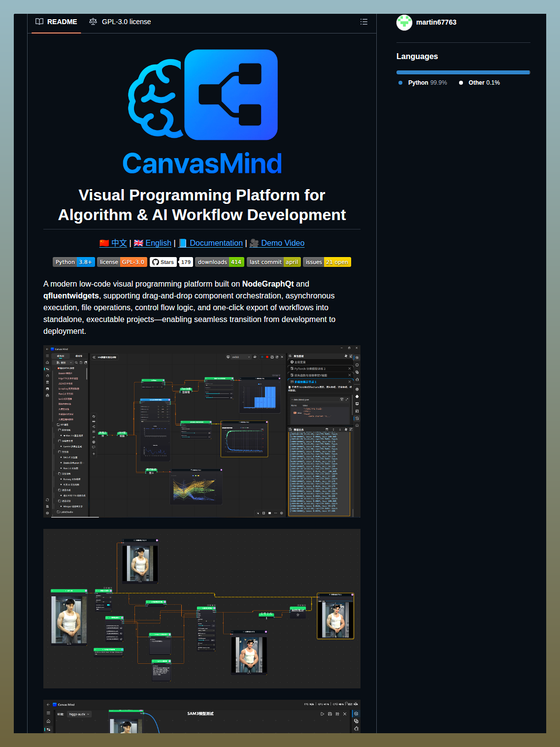The image size is (560, 747).
Task: Click the bold qfluentwidgets text
Action: point(71,295)
